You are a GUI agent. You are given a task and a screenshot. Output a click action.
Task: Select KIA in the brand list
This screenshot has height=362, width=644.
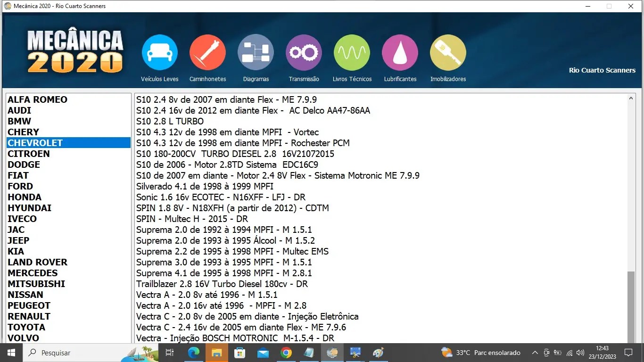point(68,251)
